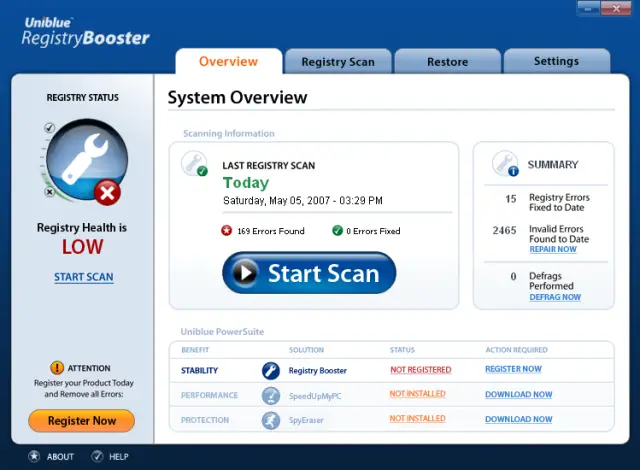Click the '0 Errors Fixed' text
Viewport: 640px width, 470px height.
tap(373, 231)
